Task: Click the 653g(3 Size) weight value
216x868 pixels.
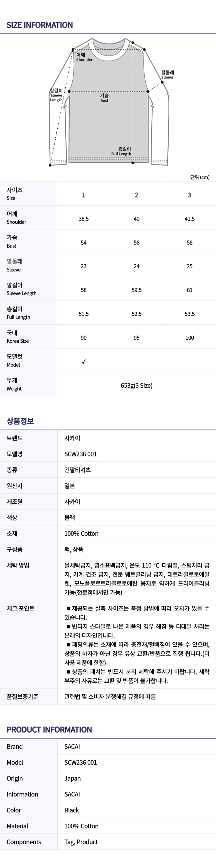Action: (137, 385)
